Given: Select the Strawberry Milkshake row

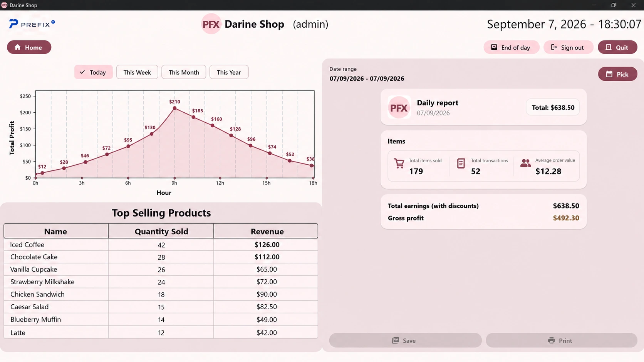Looking at the screenshot, I should click(x=161, y=282).
